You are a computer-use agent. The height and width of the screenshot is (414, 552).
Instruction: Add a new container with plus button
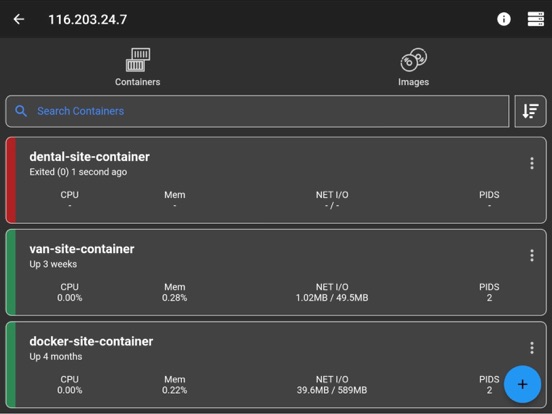522,384
